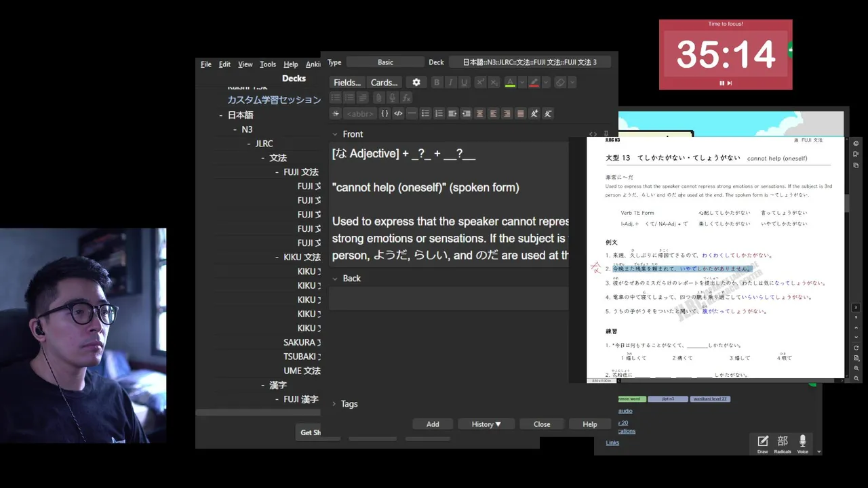Image resolution: width=868 pixels, height=488 pixels.
Task: Click the 文+ furigana generate icon
Action: (x=534, y=113)
